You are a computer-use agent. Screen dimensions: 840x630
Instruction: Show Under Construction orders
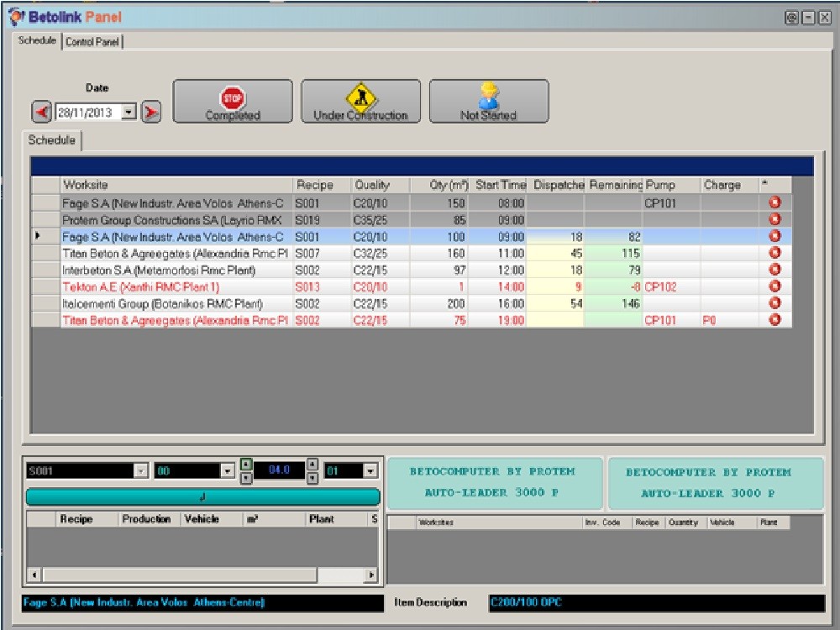(x=360, y=102)
